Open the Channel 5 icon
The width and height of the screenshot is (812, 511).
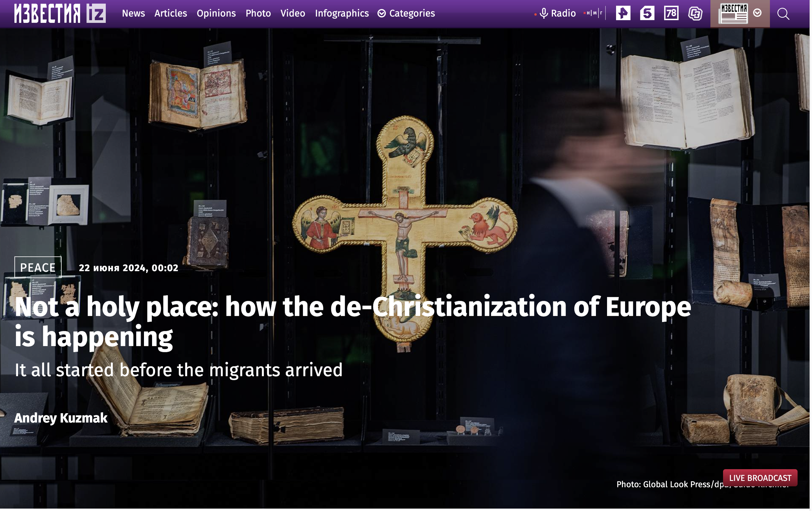point(647,14)
